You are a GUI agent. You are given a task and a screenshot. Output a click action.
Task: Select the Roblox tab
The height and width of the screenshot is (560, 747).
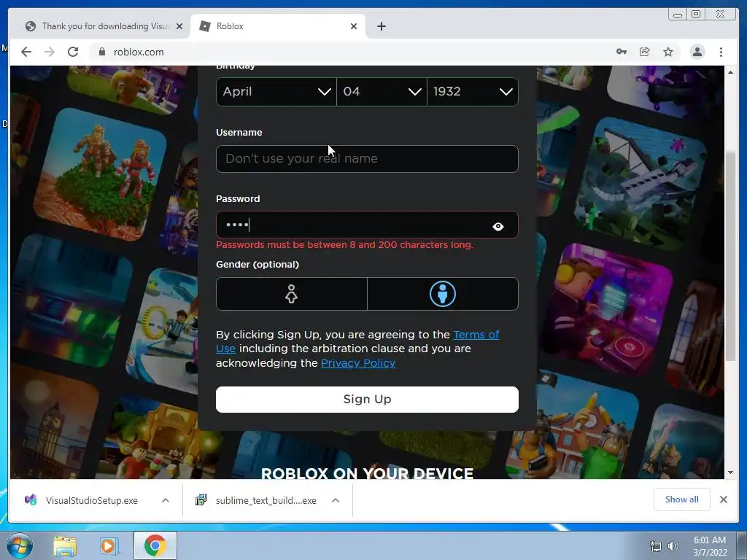[278, 26]
